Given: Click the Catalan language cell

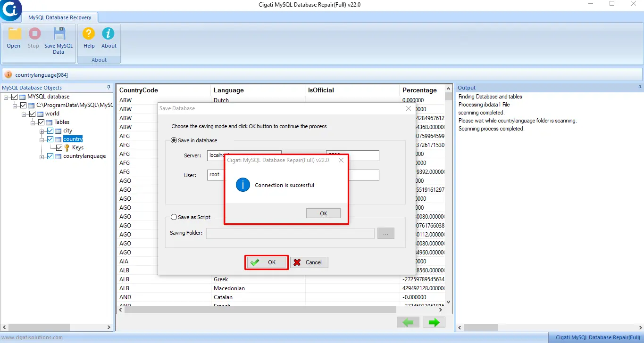Looking at the screenshot, I should [258, 297].
